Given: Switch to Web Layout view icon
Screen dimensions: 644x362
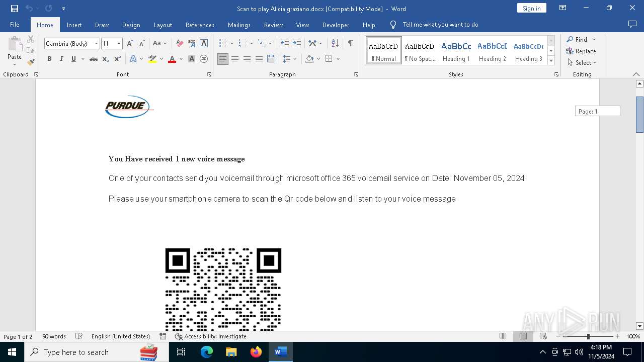Looking at the screenshot, I should 543,336.
